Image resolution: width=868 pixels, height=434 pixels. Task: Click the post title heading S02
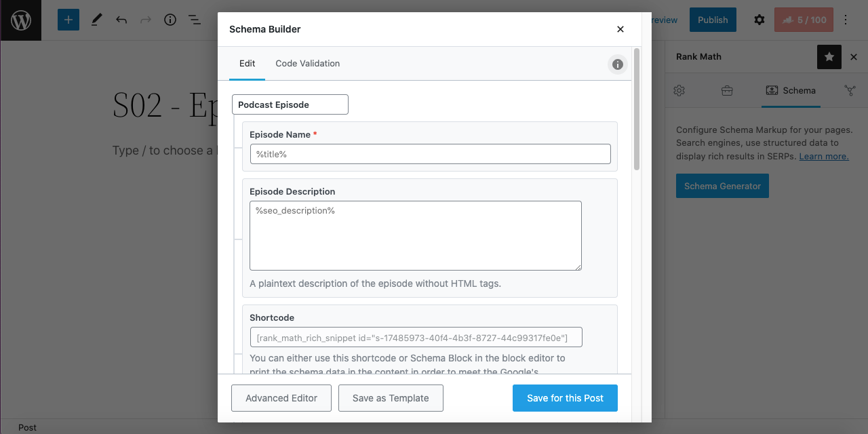(x=165, y=105)
